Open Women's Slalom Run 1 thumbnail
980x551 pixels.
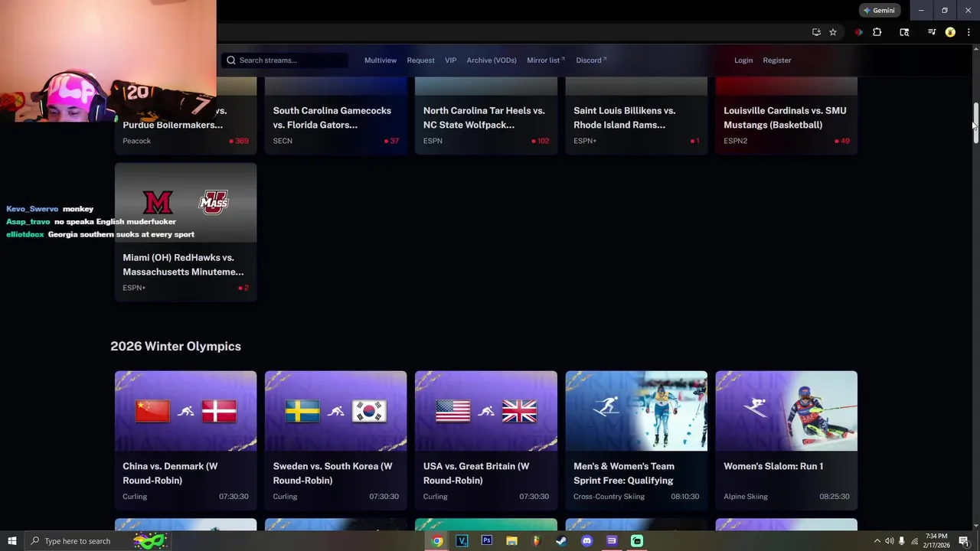[786, 411]
